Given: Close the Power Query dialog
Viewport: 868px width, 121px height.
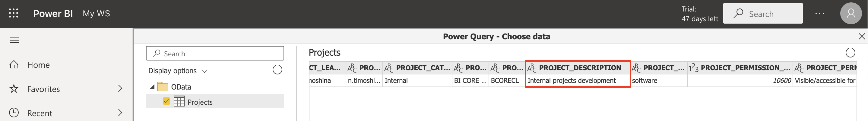Looking at the screenshot, I should coord(862,37).
